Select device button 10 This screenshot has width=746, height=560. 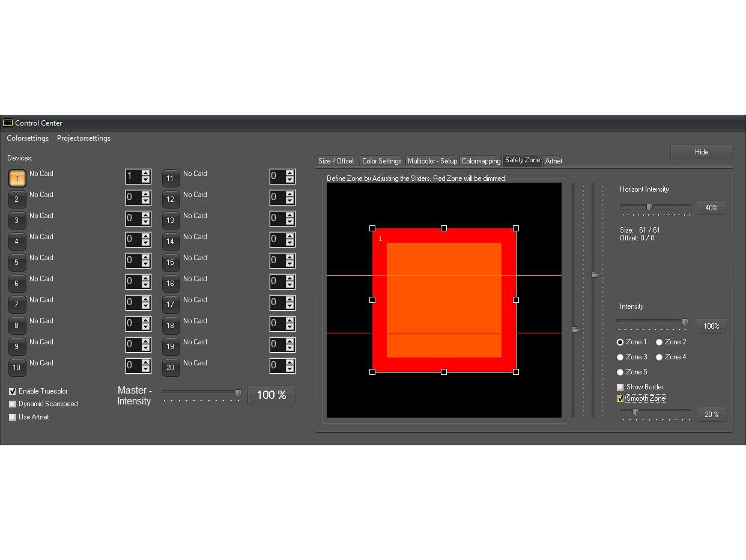coord(17,368)
